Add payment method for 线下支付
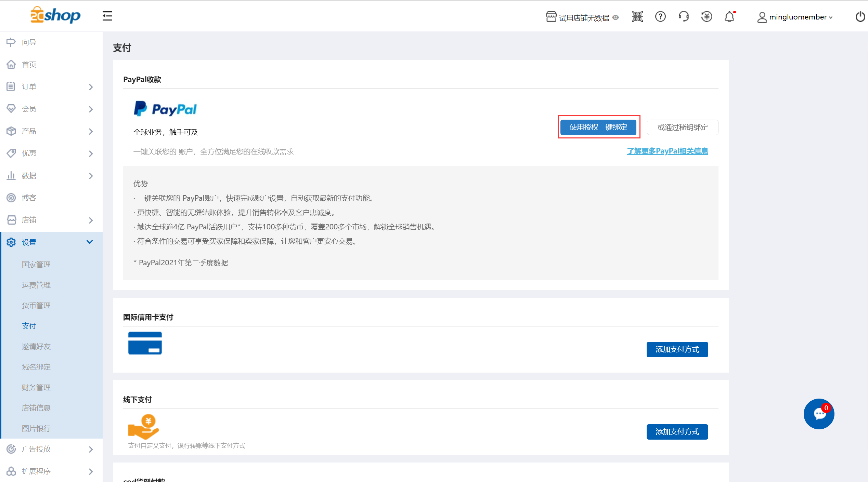This screenshot has height=482, width=868. pyautogui.click(x=677, y=432)
